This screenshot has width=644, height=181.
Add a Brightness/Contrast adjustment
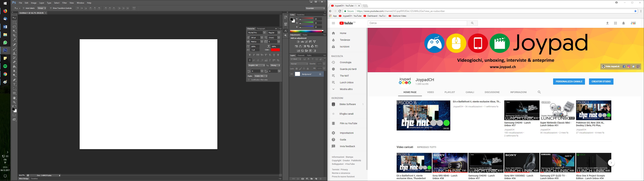pos(298,42)
